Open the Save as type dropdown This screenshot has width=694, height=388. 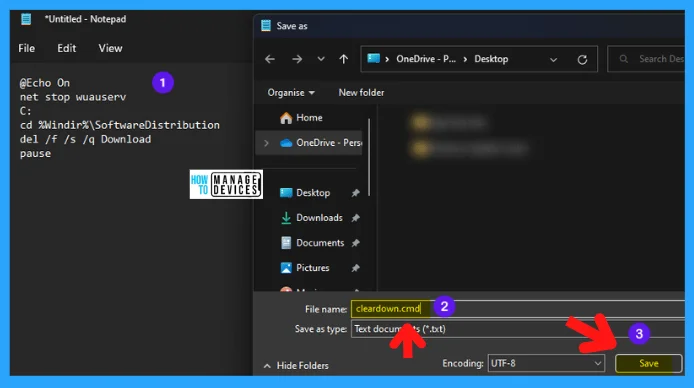click(518, 329)
